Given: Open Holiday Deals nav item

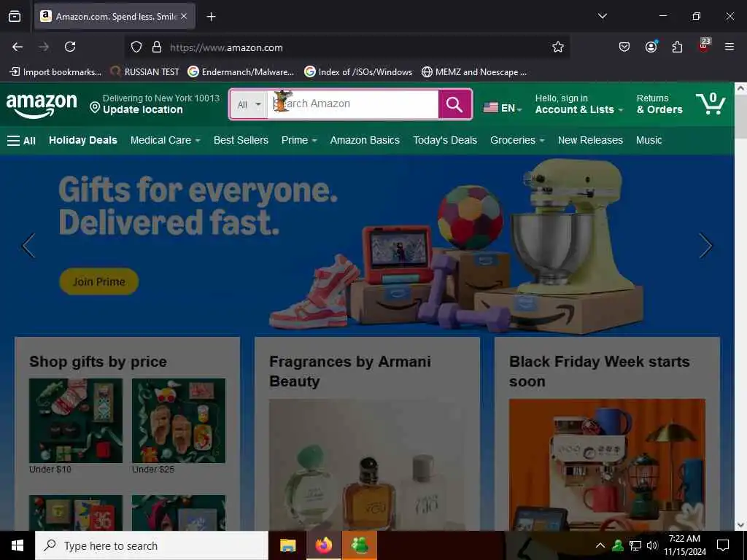Looking at the screenshot, I should [83, 141].
